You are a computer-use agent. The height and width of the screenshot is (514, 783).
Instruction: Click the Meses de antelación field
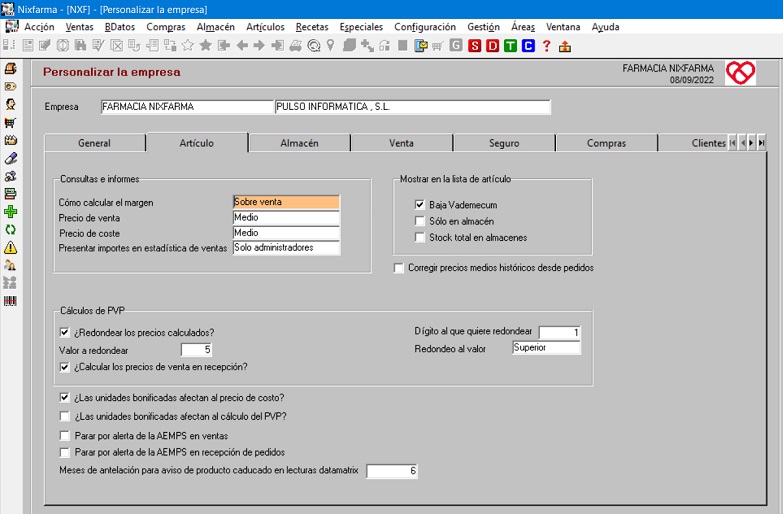coord(392,471)
